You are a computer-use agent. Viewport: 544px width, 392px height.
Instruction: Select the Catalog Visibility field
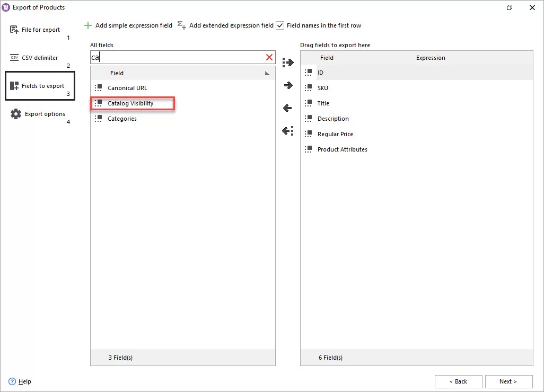click(x=129, y=103)
